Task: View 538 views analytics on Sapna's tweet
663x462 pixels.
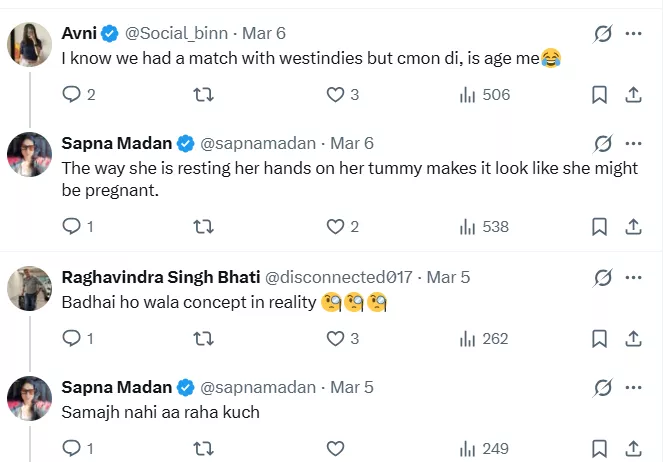Action: tap(484, 227)
